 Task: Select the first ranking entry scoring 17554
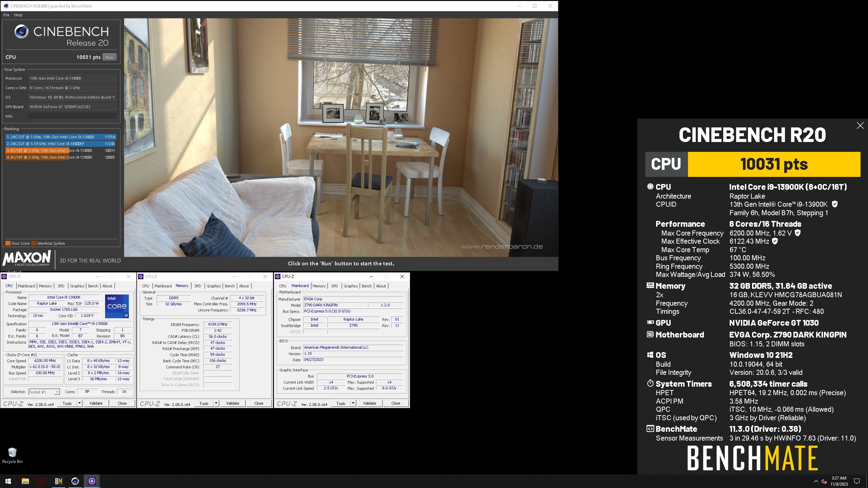(61, 137)
